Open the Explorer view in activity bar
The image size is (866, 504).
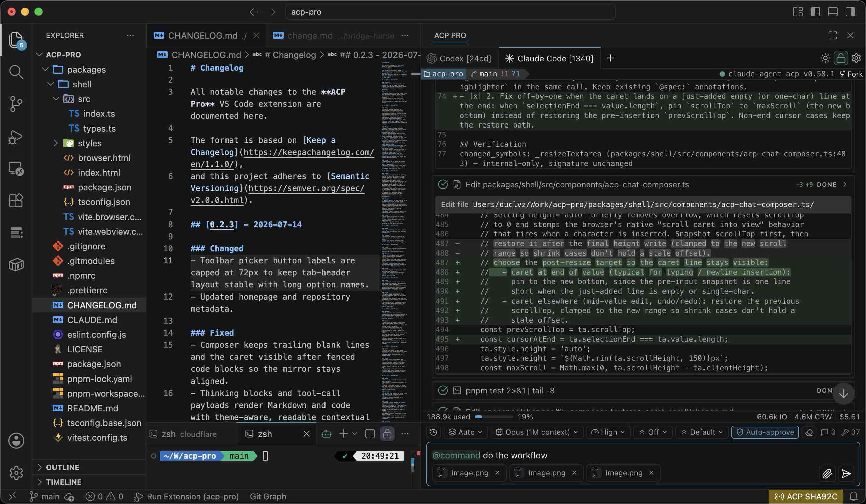[16, 40]
